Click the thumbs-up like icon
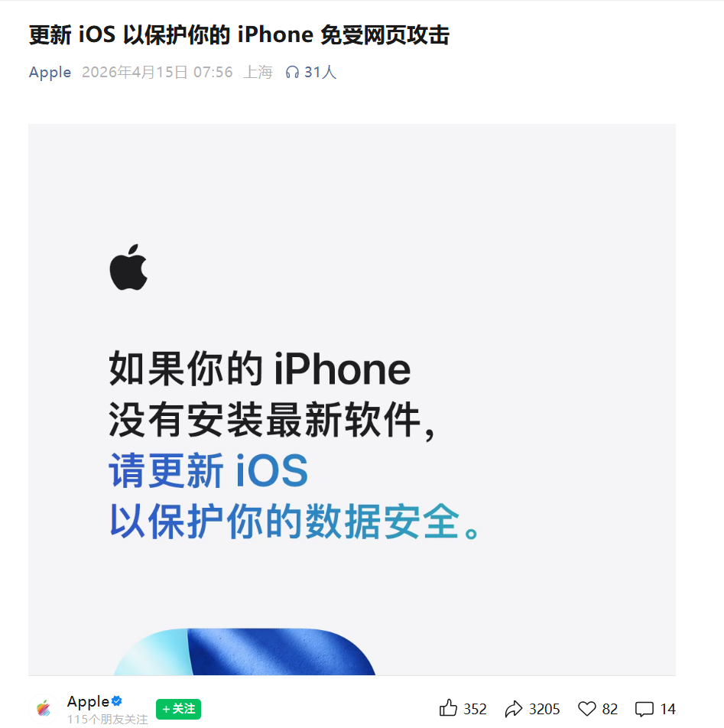Screen dimensions: 724x728 [448, 708]
